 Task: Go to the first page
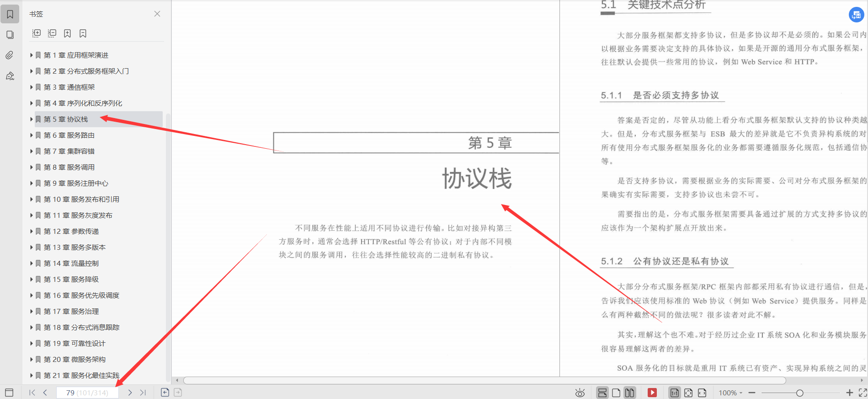(32, 393)
